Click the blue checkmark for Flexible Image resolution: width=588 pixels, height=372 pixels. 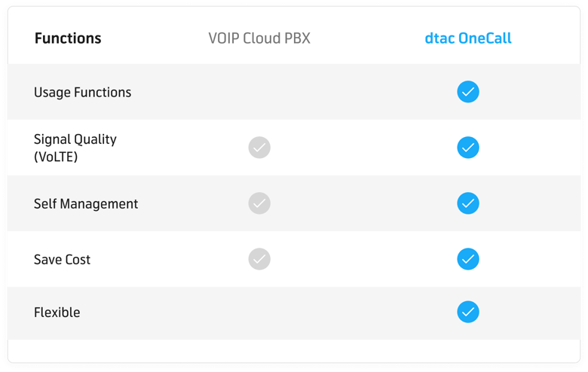coord(467,312)
